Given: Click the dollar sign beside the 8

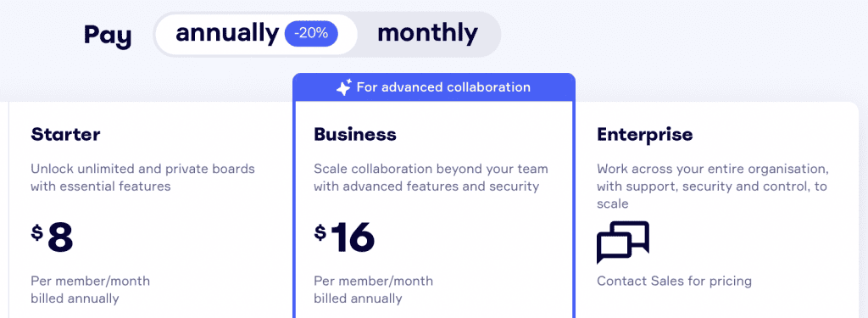Looking at the screenshot, I should tap(37, 232).
